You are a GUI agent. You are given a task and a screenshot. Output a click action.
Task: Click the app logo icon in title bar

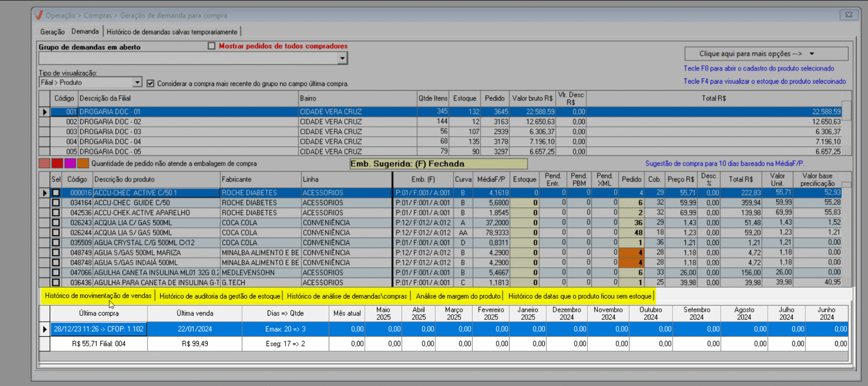[39, 15]
